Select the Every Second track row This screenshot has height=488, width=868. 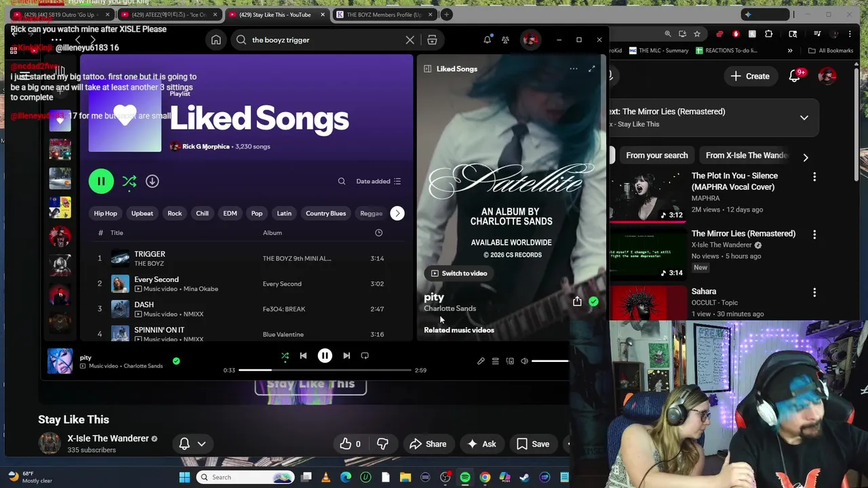pos(248,283)
